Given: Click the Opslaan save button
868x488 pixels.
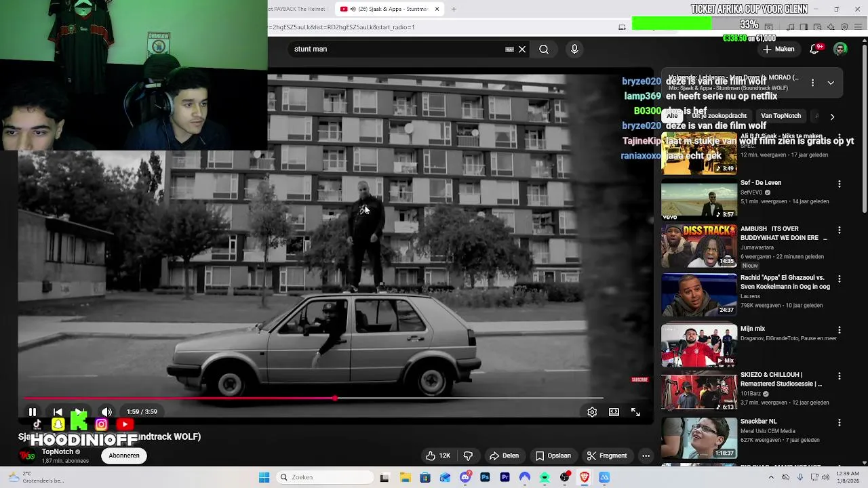Looking at the screenshot, I should (x=553, y=455).
